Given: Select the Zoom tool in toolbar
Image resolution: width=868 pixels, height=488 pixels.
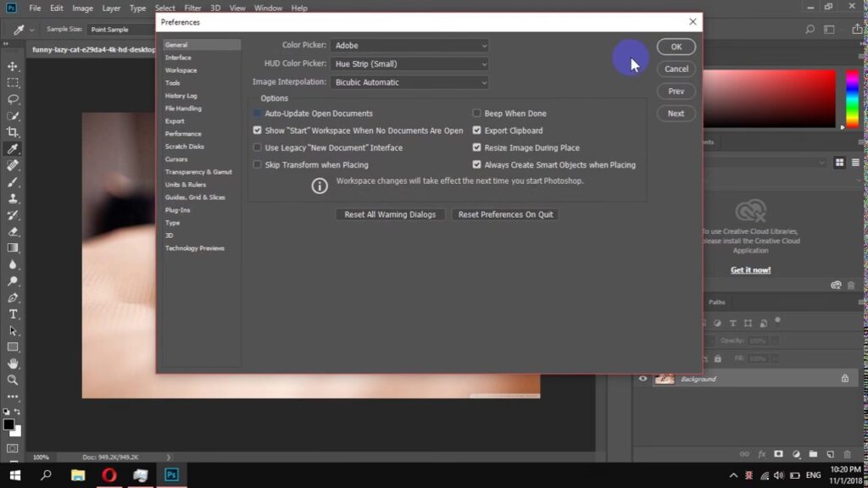Looking at the screenshot, I should 13,380.
